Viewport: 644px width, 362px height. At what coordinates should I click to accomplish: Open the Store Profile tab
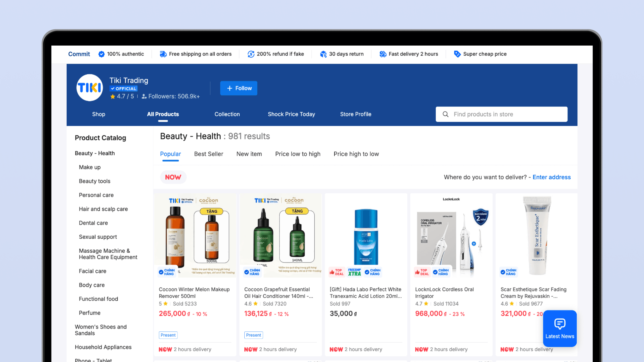coord(356,114)
